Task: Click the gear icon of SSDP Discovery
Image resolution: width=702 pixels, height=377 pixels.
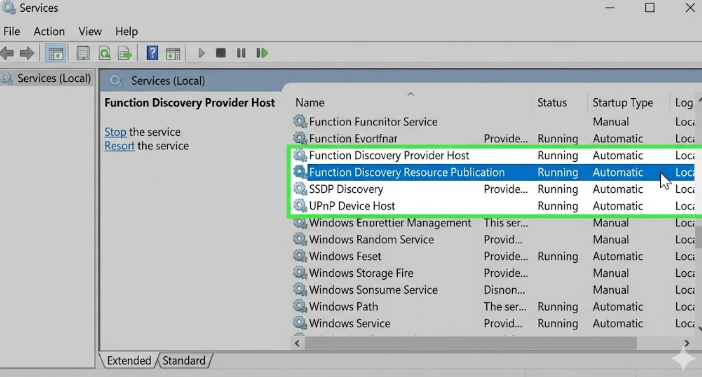Action: coord(300,189)
